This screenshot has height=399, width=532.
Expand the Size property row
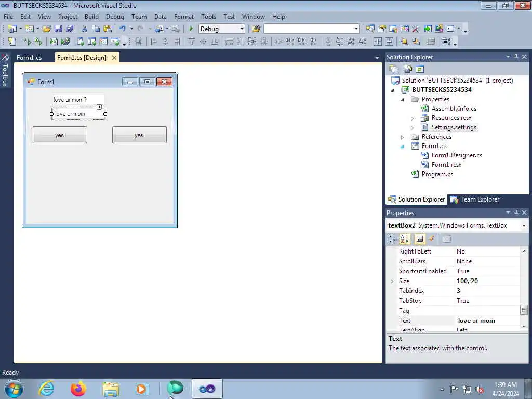(392, 281)
